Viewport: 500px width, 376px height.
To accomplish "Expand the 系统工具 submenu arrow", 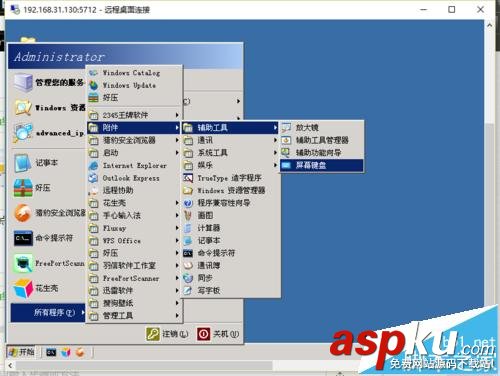I will (275, 153).
